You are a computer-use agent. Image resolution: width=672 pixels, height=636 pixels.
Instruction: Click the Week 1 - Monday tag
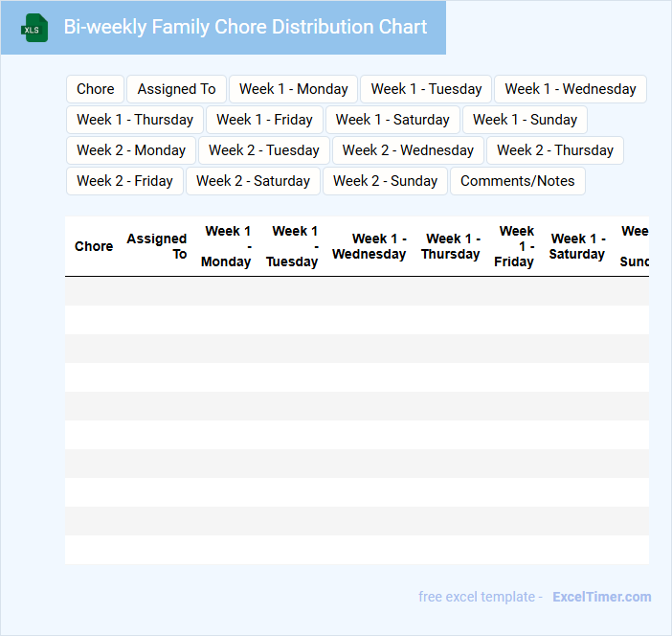[x=294, y=89]
